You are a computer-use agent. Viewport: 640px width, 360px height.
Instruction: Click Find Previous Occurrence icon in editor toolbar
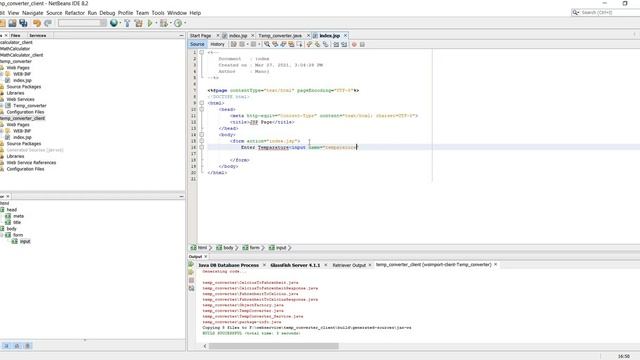click(x=275, y=44)
